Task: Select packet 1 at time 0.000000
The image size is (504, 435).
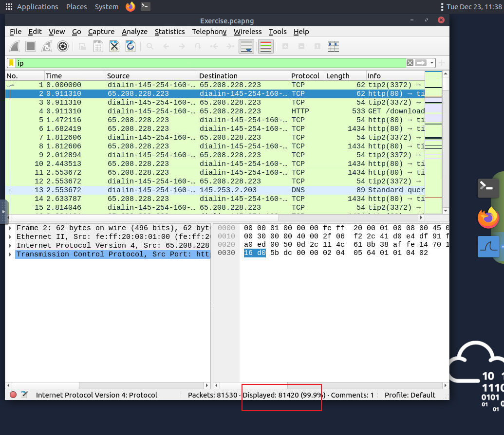Action: point(215,85)
